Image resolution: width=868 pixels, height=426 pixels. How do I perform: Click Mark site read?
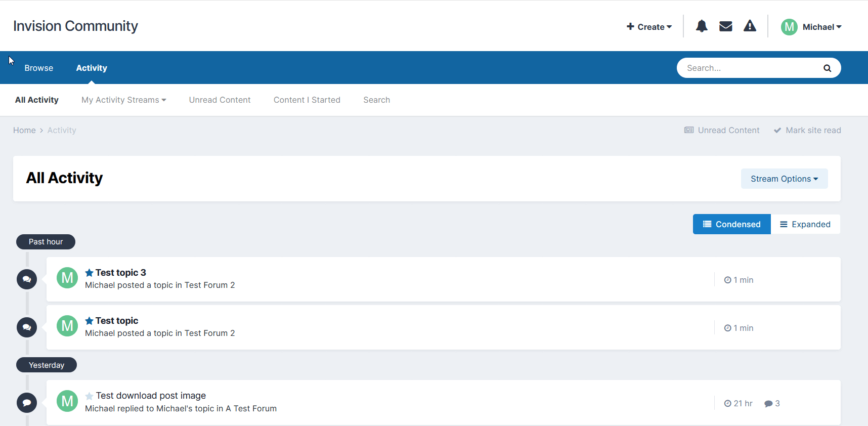pyautogui.click(x=807, y=130)
